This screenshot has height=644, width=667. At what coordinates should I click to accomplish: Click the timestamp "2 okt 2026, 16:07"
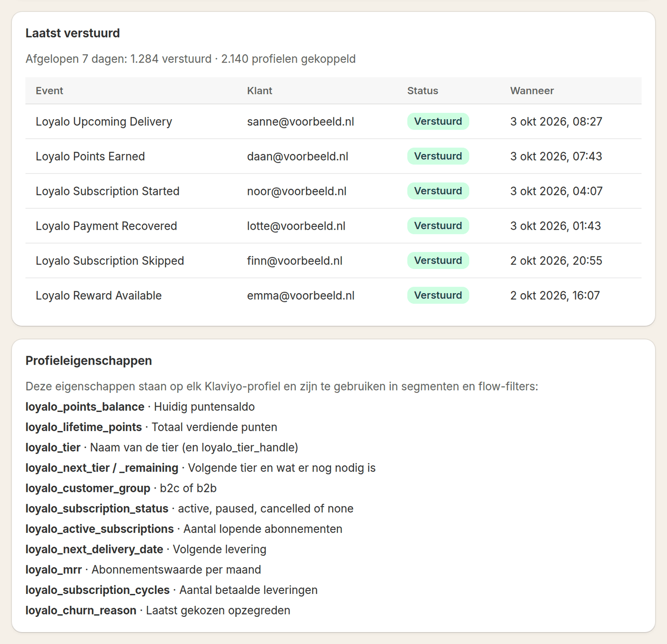click(555, 296)
